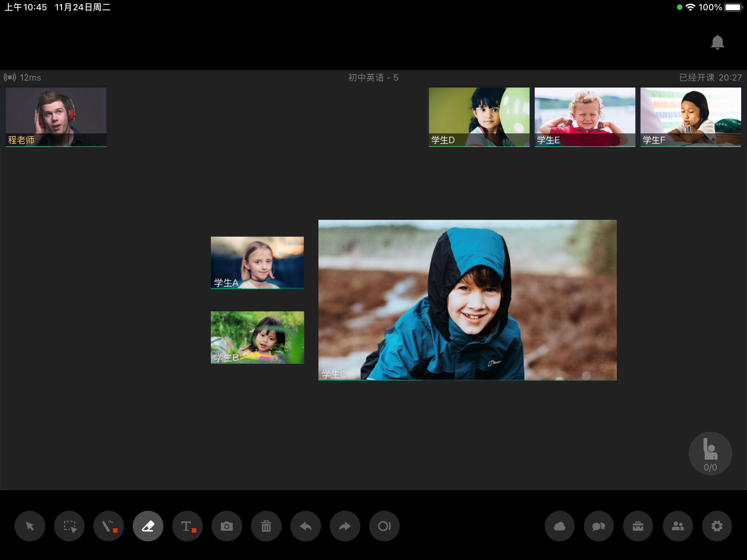Tap the large 学生C video window
The image size is (747, 560).
click(x=468, y=300)
